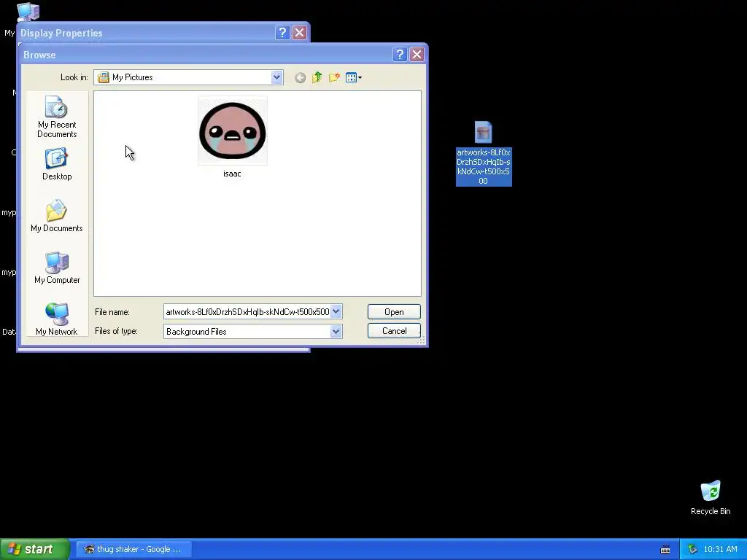Screen dimensions: 747x560
Task: Go to Desktop in Browse sidebar
Action: coord(57,164)
